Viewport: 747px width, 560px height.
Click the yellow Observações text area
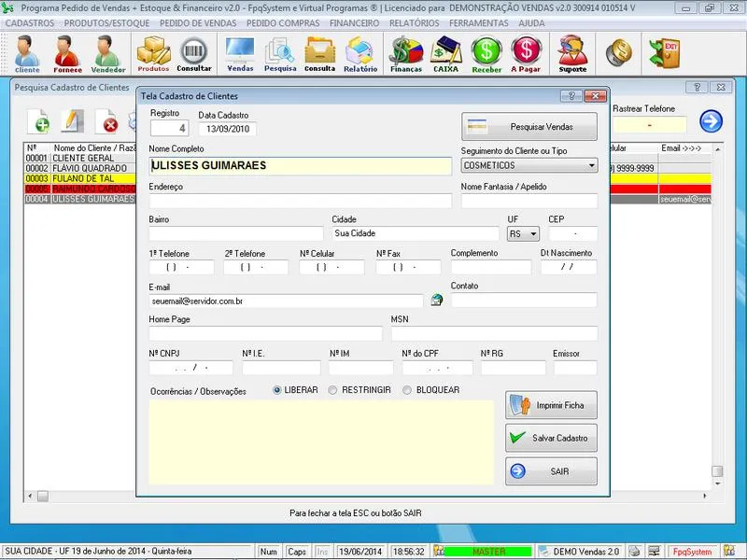tap(320, 441)
